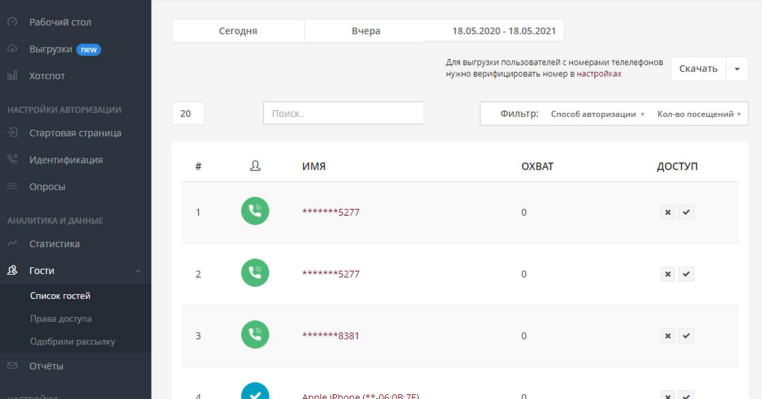Allow access with checkmark in row 2
Viewport: 762px width, 399px height.
(686, 274)
